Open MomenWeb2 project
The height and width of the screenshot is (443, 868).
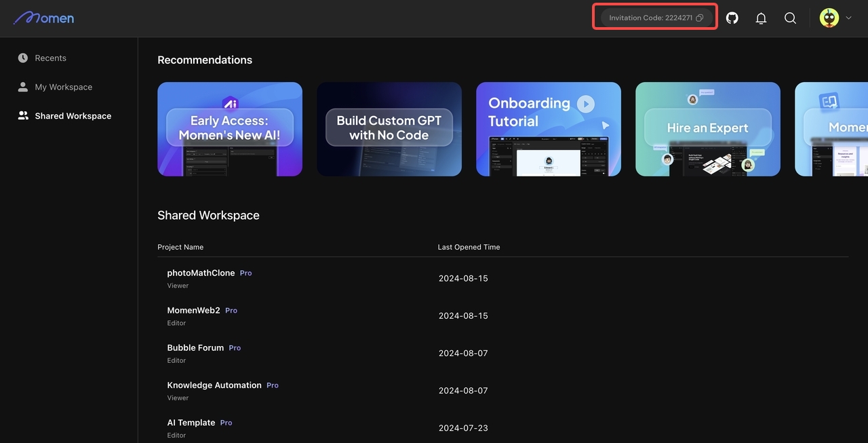pyautogui.click(x=193, y=310)
